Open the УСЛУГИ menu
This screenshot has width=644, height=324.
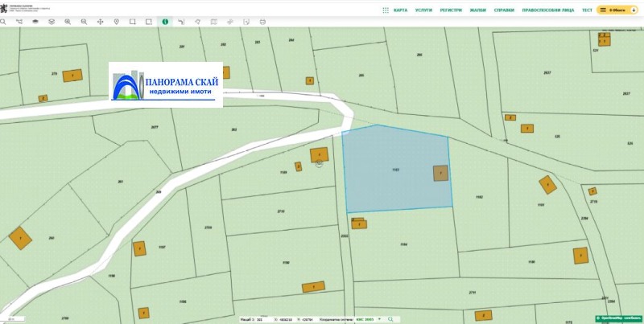(x=423, y=10)
